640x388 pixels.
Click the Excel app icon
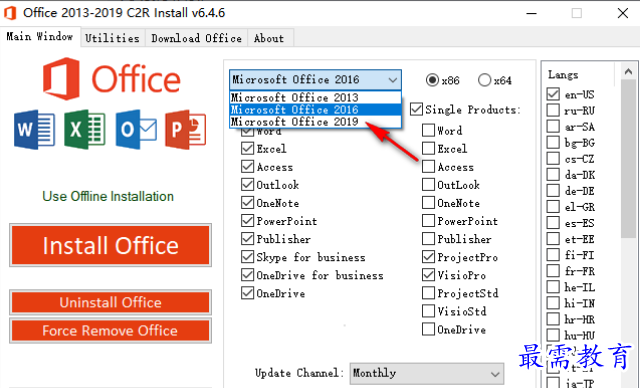click(x=85, y=129)
